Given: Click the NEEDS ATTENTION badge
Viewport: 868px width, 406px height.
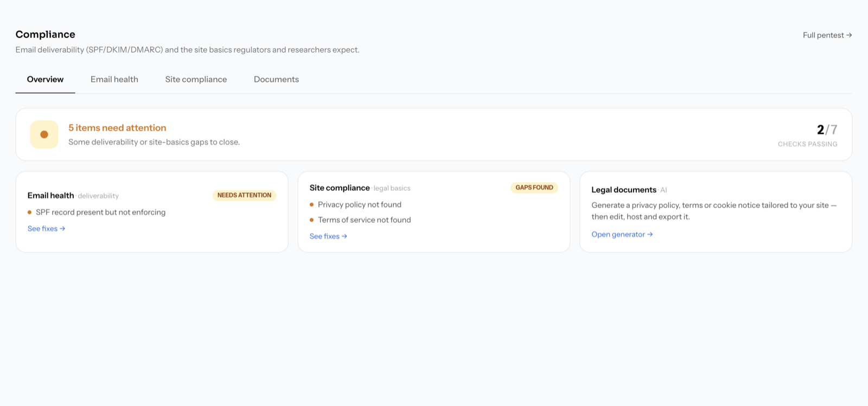Looking at the screenshot, I should pos(244,195).
